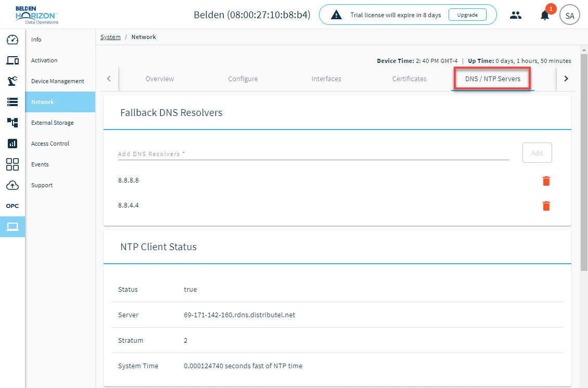This screenshot has height=388, width=588.
Task: Switch to the Overview tab
Action: [x=160, y=79]
